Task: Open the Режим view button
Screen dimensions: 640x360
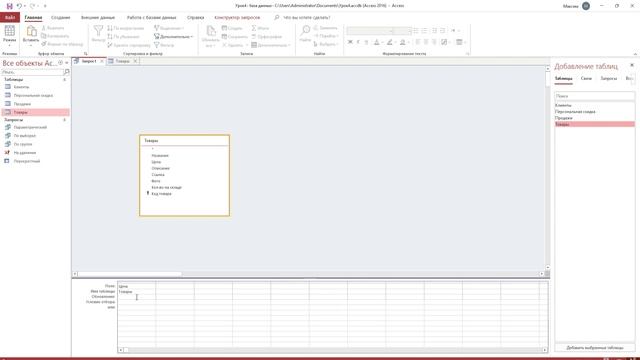Action: [9, 35]
